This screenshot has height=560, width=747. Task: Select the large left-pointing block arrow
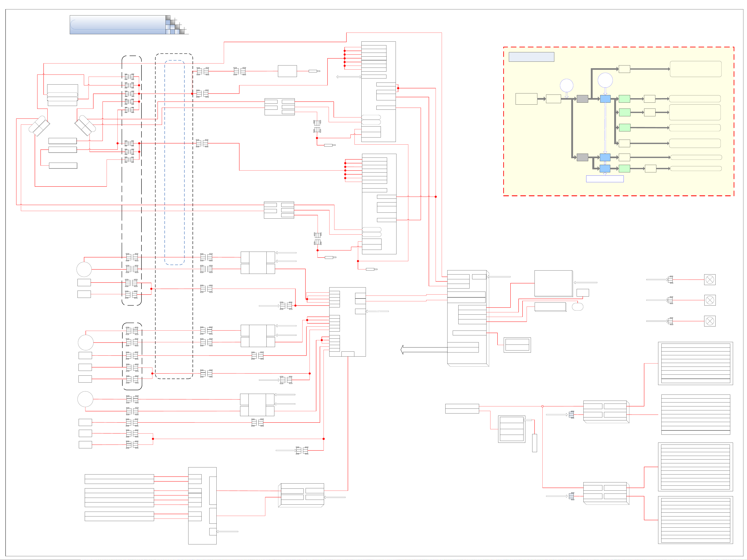pos(423,350)
